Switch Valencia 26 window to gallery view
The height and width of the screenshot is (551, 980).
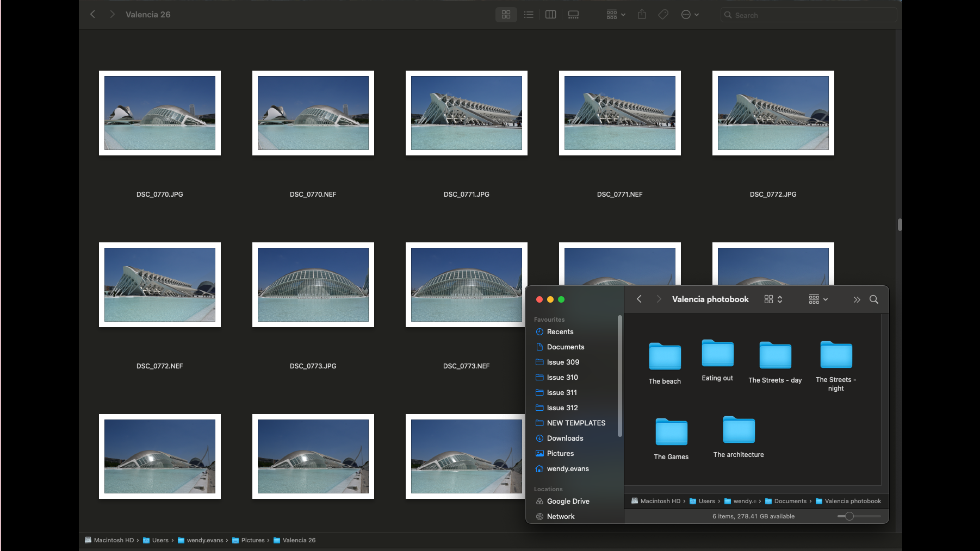(x=573, y=15)
